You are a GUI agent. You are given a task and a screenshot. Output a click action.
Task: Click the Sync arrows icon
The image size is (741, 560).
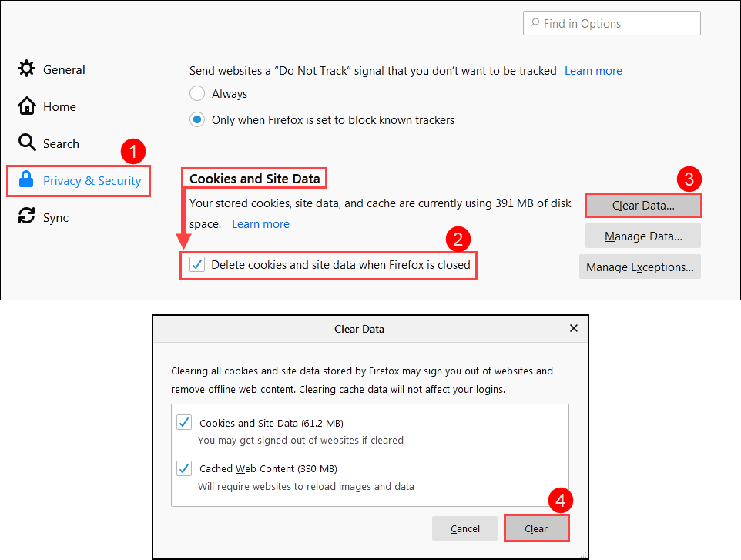click(27, 217)
